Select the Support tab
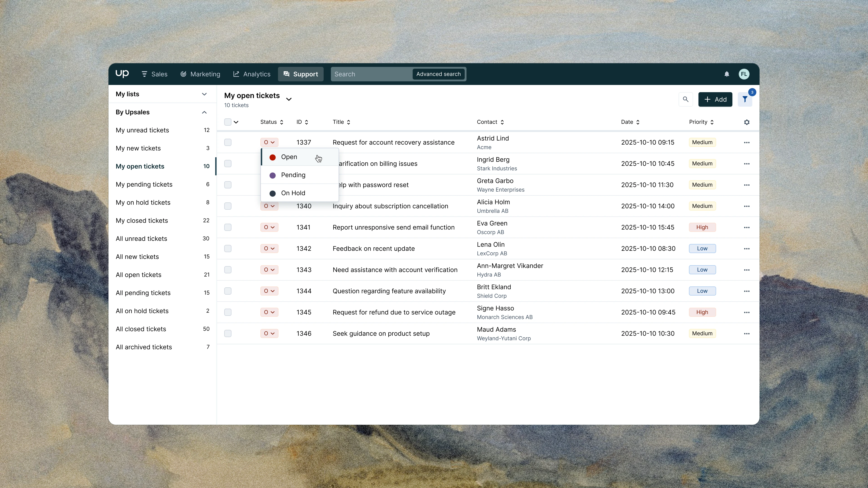Screen dimensions: 868x488 [x=301, y=74]
